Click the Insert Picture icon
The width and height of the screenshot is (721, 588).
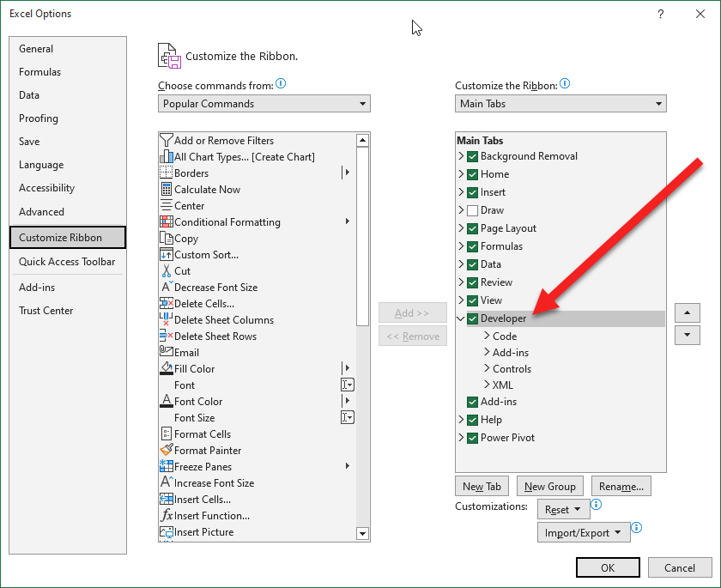point(166,532)
